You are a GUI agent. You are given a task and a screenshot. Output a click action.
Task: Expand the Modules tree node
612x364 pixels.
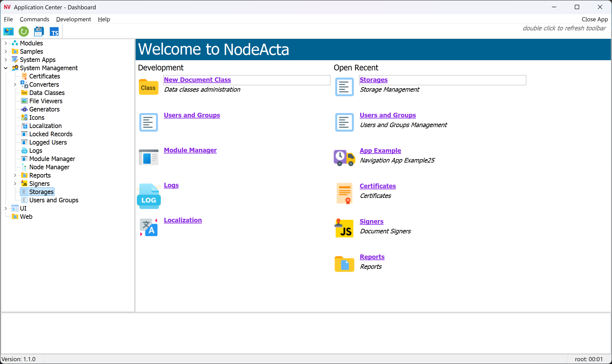(x=5, y=43)
